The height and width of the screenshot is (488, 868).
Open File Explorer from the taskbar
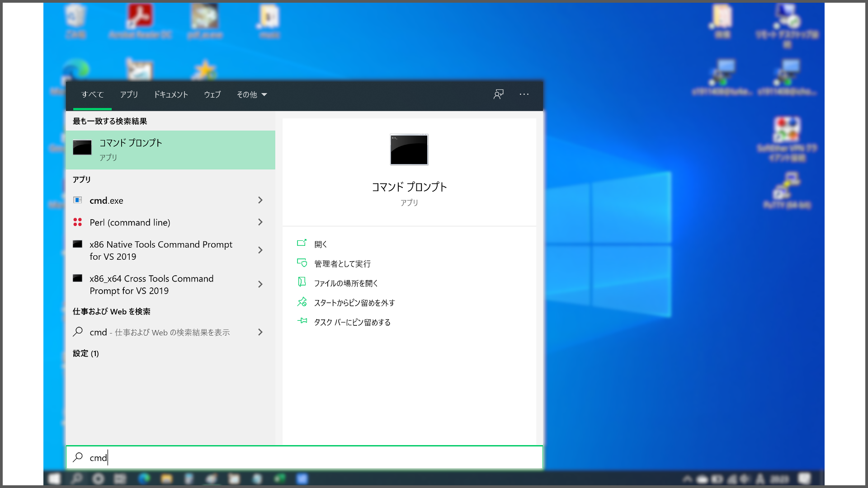(x=166, y=479)
